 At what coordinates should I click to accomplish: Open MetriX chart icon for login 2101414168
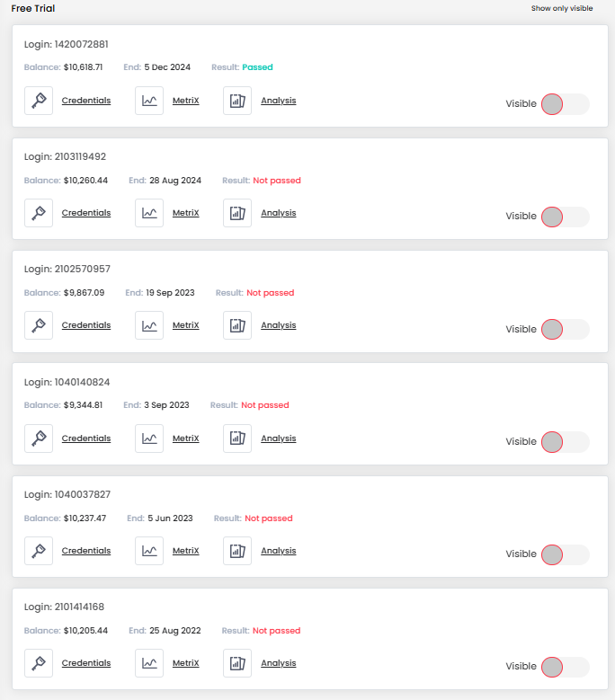coord(149,663)
